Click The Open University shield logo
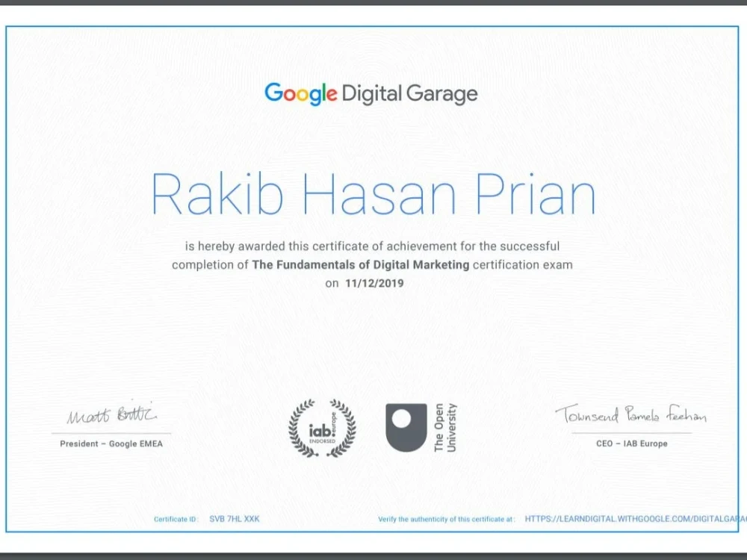 pos(406,427)
